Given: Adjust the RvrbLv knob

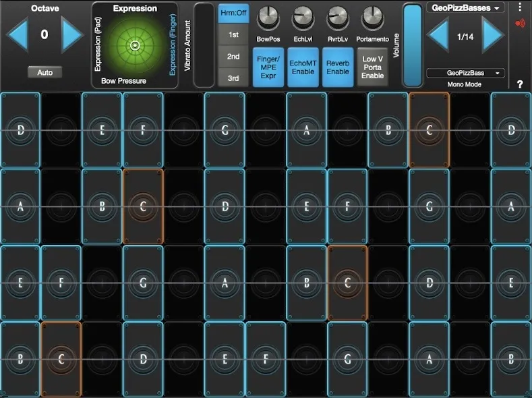Looking at the screenshot, I should coord(338,18).
